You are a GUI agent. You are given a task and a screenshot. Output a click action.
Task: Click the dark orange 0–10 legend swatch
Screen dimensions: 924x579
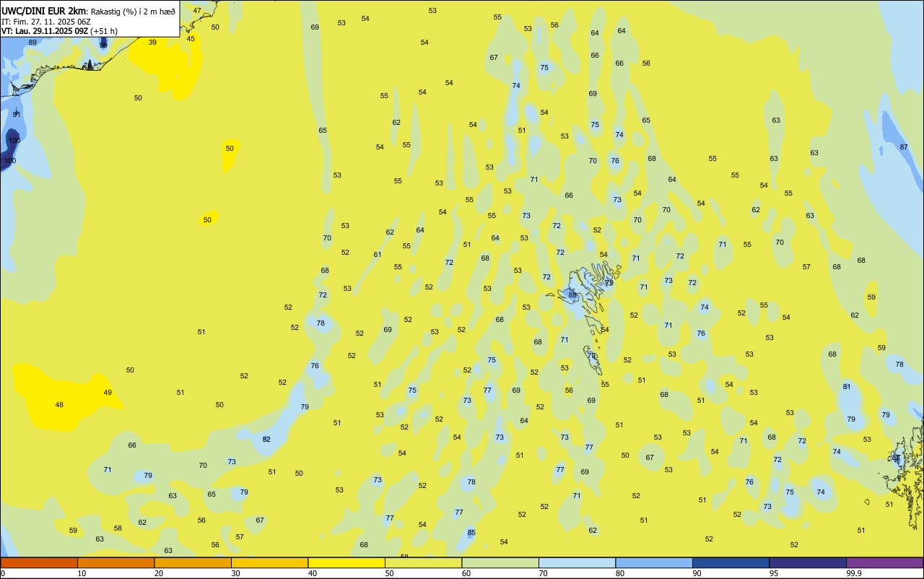click(x=39, y=562)
